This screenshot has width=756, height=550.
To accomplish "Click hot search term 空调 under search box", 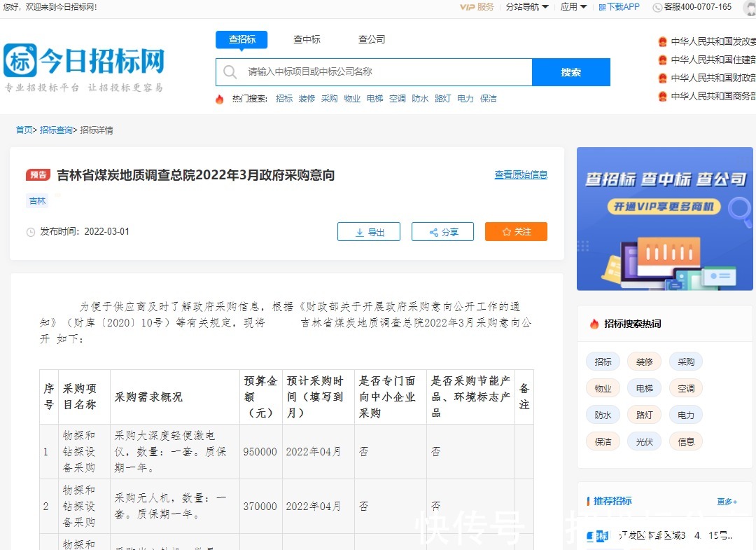I will [398, 98].
